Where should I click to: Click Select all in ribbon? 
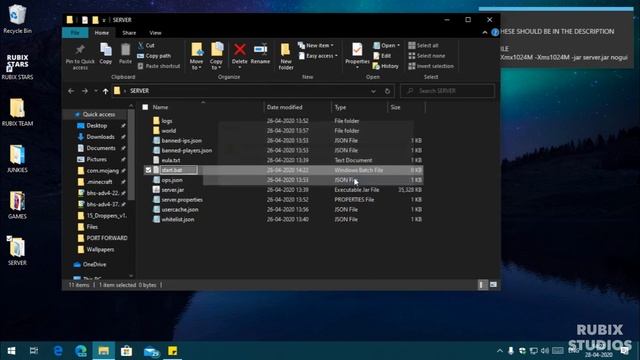(x=423, y=45)
